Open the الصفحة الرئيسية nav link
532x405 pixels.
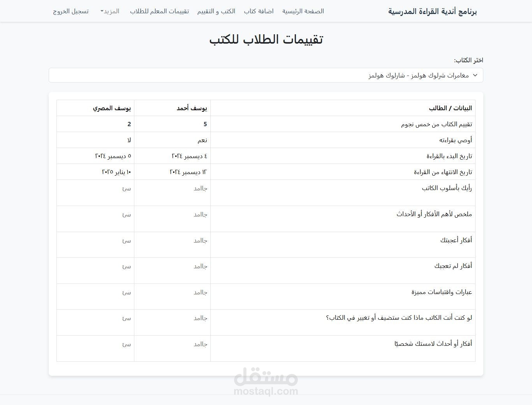[303, 11]
